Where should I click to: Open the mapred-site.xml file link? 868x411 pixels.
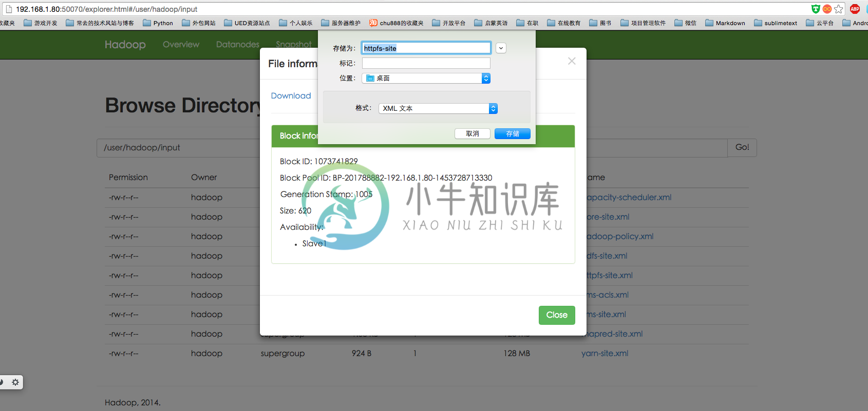[x=614, y=334]
